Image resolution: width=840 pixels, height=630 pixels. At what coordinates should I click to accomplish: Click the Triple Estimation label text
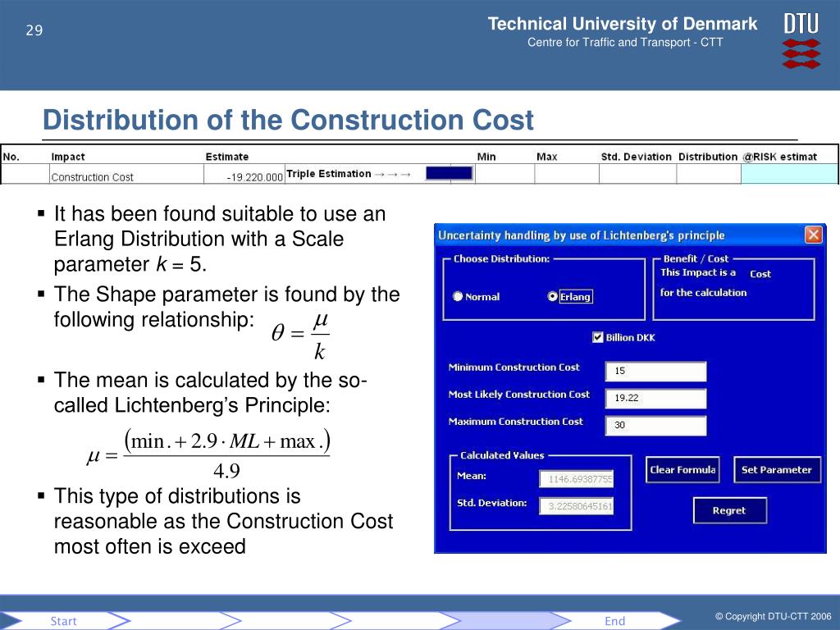click(329, 174)
